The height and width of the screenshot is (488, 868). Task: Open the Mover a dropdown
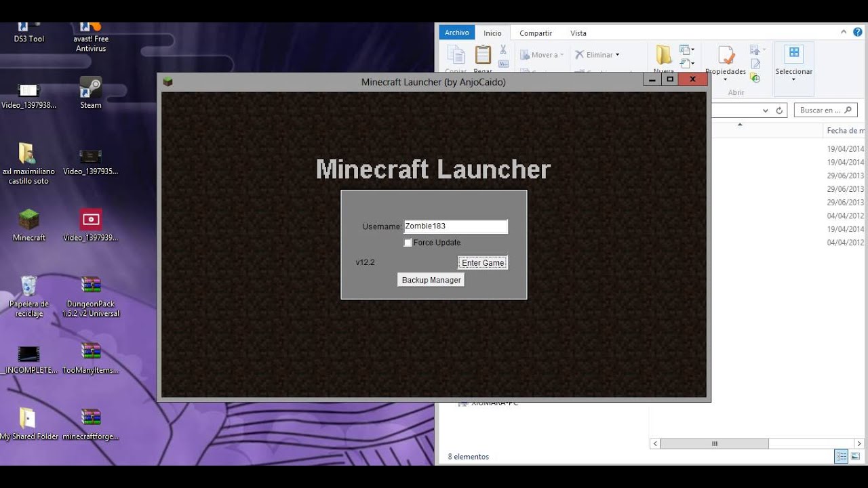(x=542, y=55)
